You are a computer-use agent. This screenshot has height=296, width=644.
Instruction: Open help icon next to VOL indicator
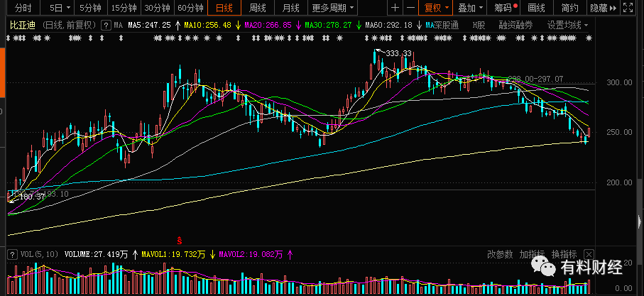click(13, 254)
